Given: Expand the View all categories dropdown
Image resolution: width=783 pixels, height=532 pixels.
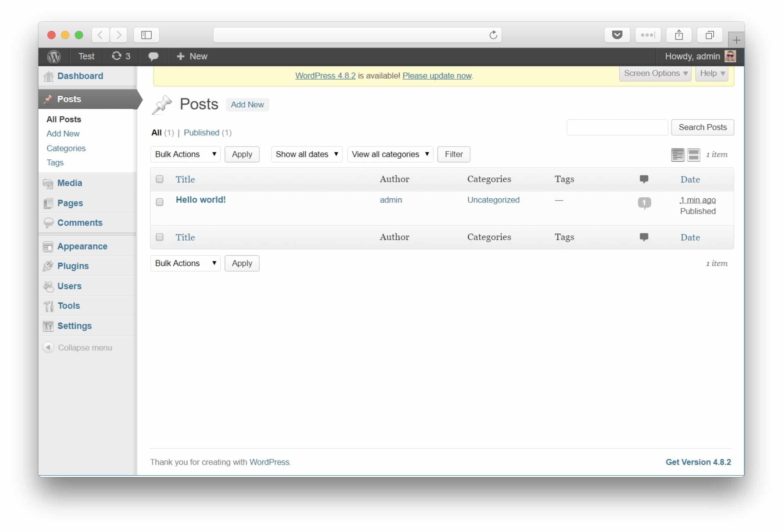Looking at the screenshot, I should coord(390,154).
